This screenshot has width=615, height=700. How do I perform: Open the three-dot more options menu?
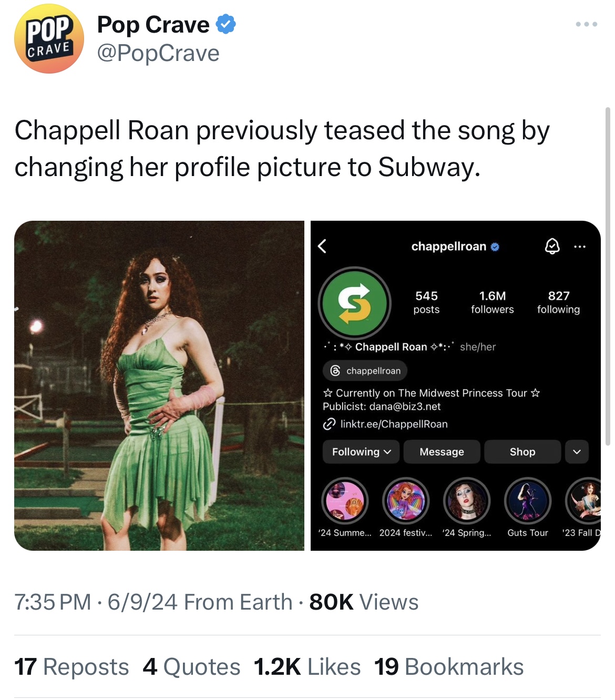click(586, 24)
